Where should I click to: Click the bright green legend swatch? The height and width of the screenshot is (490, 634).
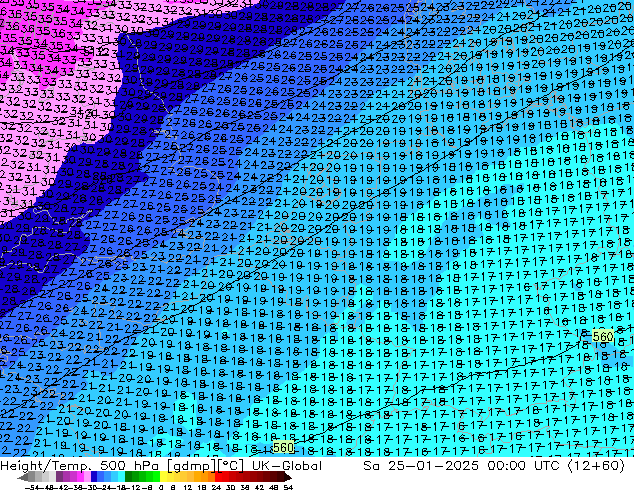click(x=156, y=476)
